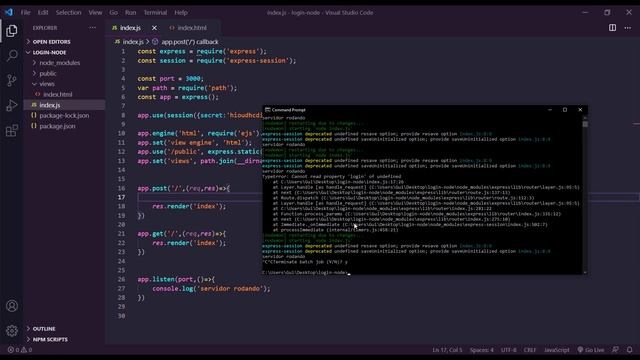Image resolution: width=640 pixels, height=360 pixels.
Task: Open the Go menu
Action: 113,12
